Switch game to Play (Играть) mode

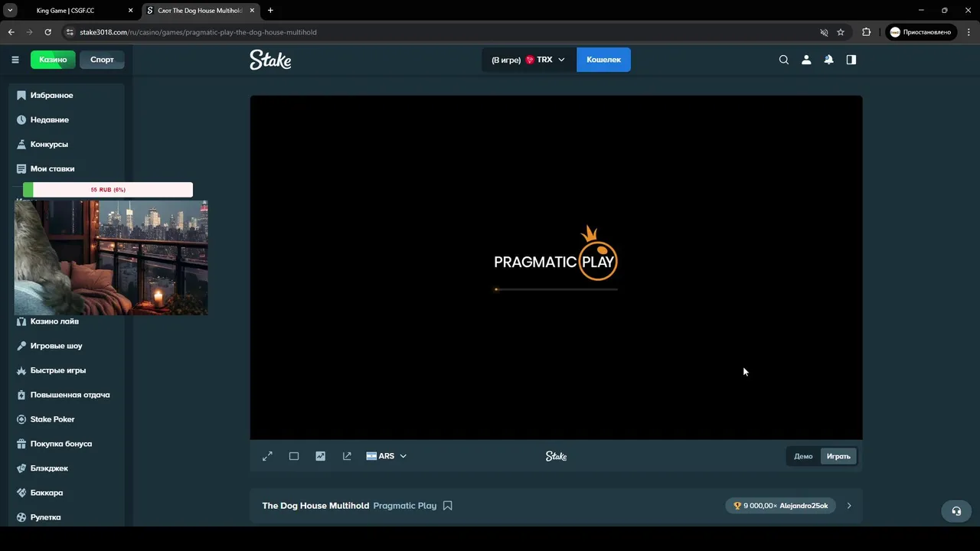pyautogui.click(x=838, y=456)
